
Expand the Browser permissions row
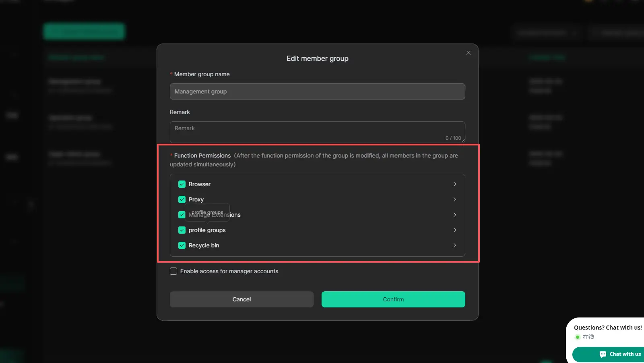pyautogui.click(x=455, y=184)
